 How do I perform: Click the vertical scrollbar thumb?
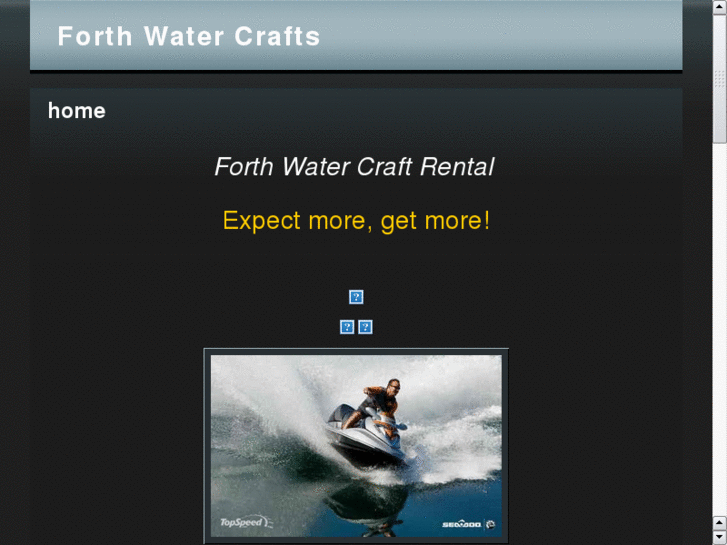point(720,79)
